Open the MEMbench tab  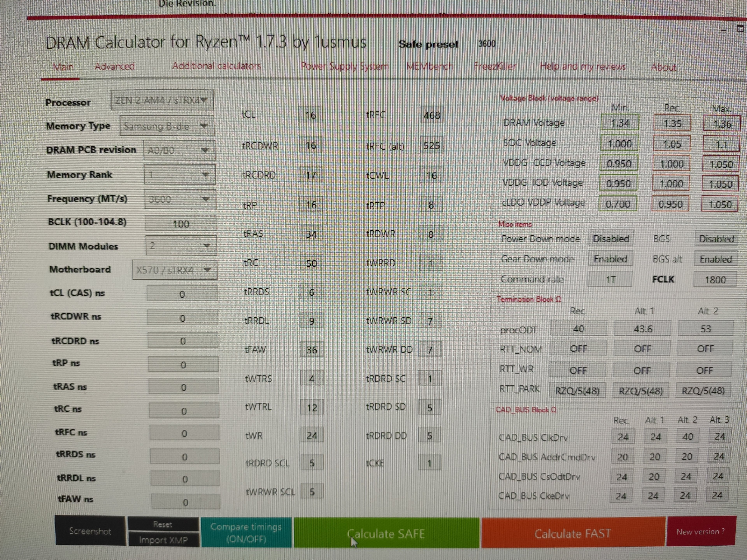430,66
